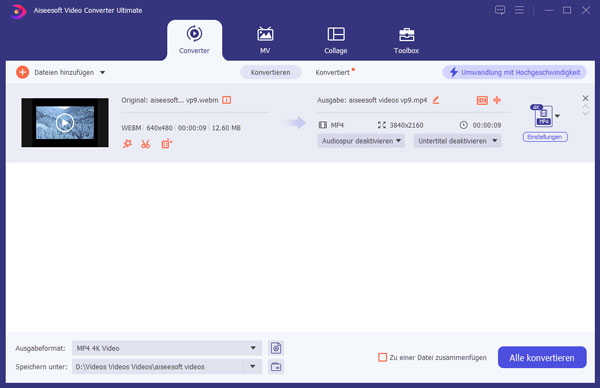This screenshot has width=600, height=388.
Task: Click the snapshot folder icon beside Ausgabeformat
Action: (276, 348)
